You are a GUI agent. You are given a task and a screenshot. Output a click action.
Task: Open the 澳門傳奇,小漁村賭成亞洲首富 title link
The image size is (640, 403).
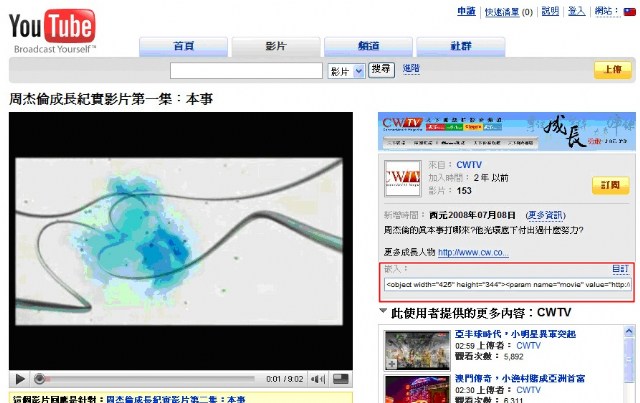tap(520, 379)
